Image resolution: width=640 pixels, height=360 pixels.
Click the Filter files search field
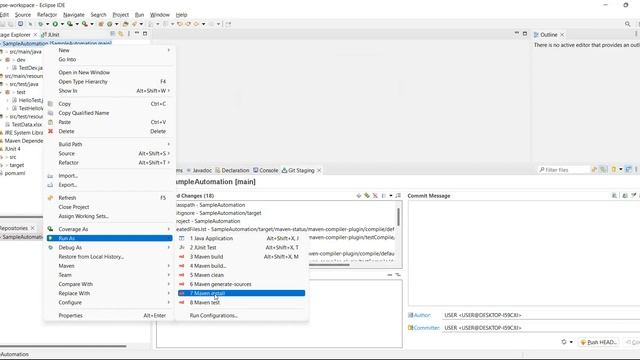point(564,170)
